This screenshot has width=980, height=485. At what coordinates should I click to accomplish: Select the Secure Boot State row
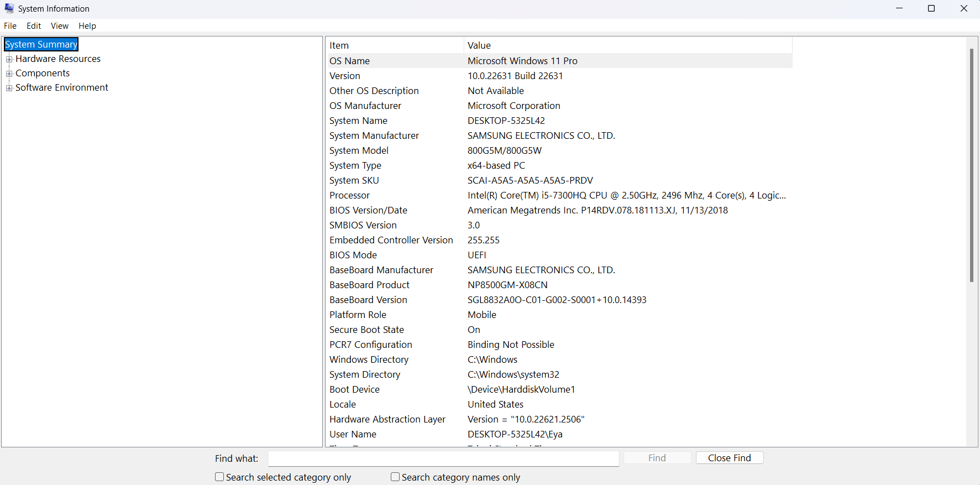click(x=559, y=330)
